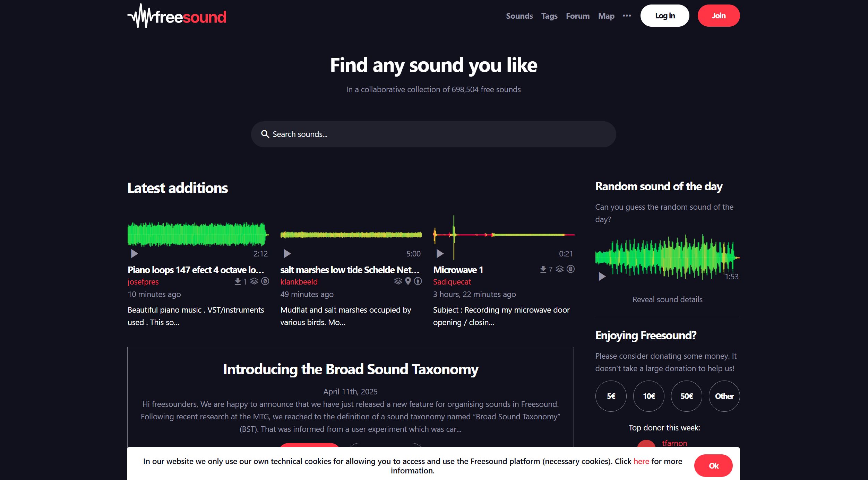Go to the Forum page
The height and width of the screenshot is (480, 868).
pos(577,16)
